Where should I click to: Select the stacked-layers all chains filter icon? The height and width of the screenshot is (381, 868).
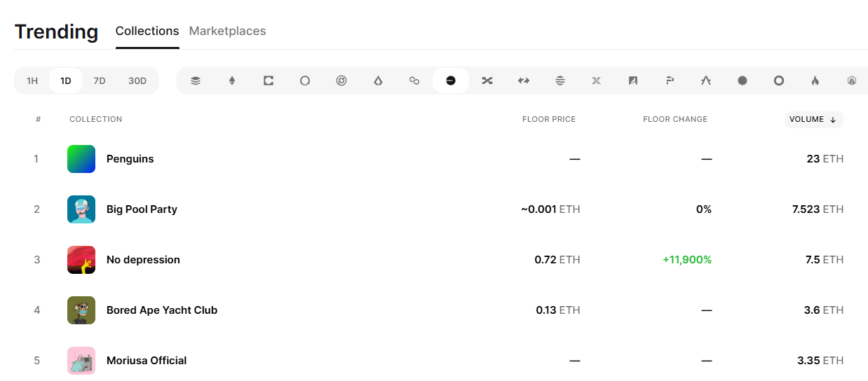click(196, 81)
